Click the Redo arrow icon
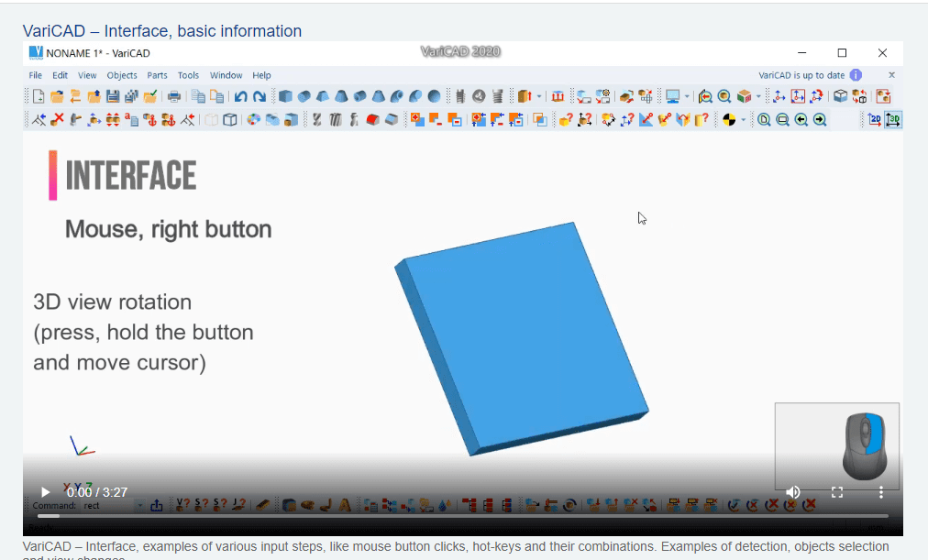Image resolution: width=928 pixels, height=560 pixels. [260, 96]
